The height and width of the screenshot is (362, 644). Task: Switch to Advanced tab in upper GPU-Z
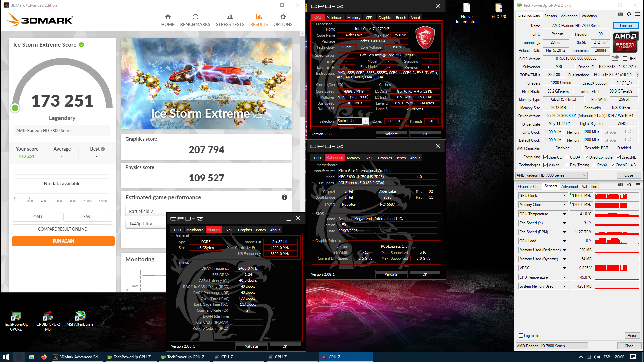tap(569, 16)
